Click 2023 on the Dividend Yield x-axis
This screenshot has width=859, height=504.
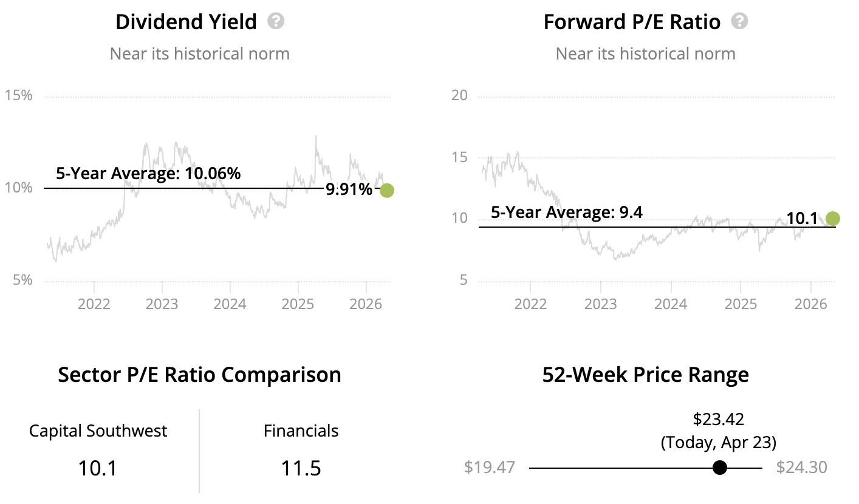pyautogui.click(x=162, y=303)
